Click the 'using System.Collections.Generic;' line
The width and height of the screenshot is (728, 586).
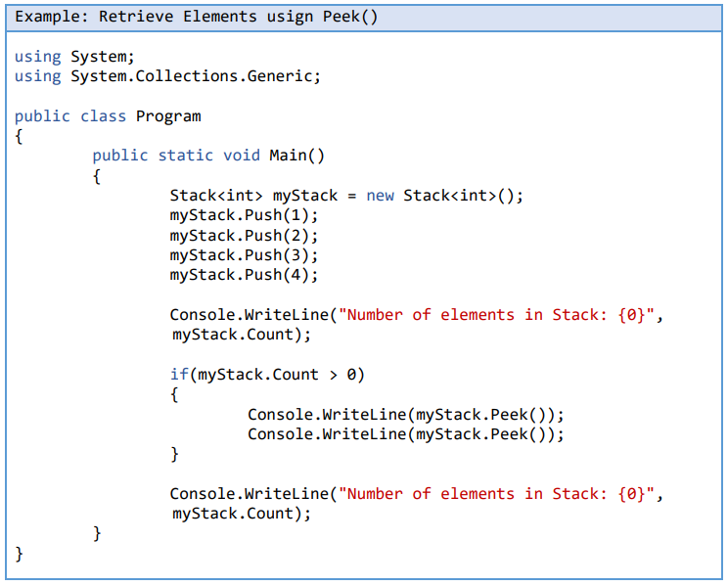pyautogui.click(x=167, y=76)
